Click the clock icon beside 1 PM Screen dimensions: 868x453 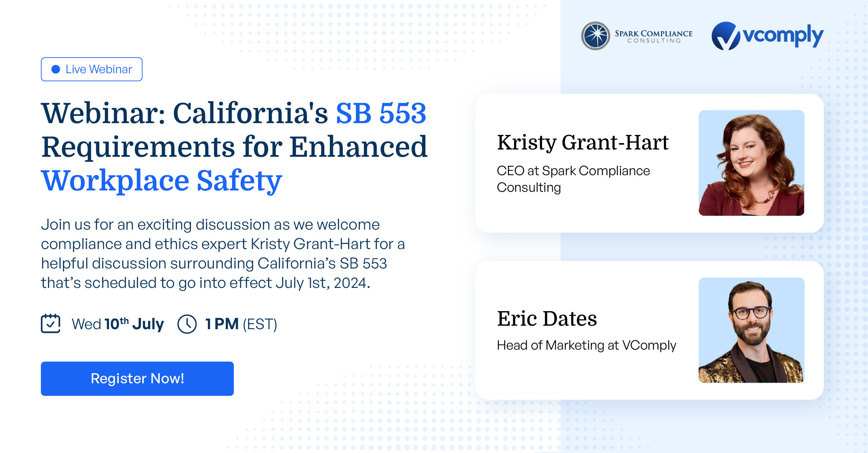tap(187, 324)
